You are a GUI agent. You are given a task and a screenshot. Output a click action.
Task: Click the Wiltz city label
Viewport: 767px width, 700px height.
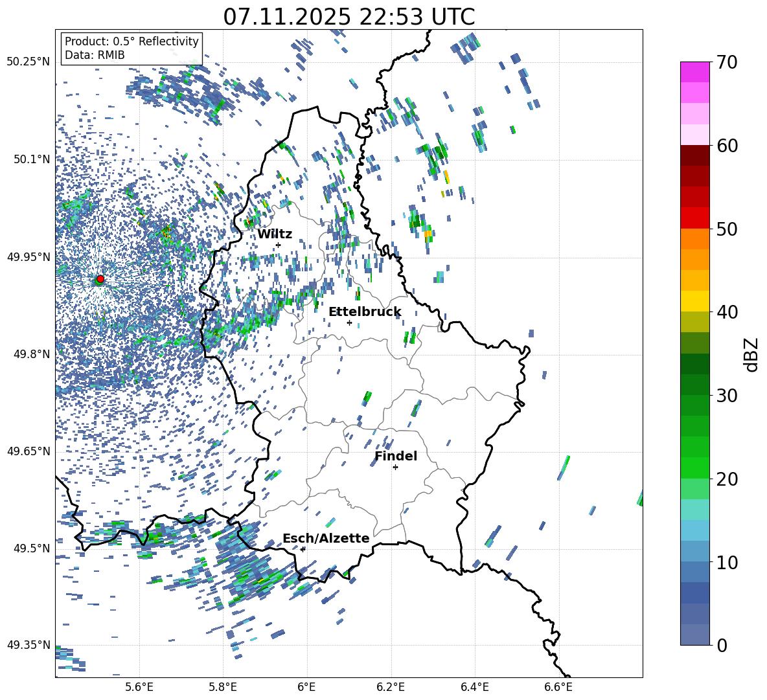pyautogui.click(x=275, y=234)
